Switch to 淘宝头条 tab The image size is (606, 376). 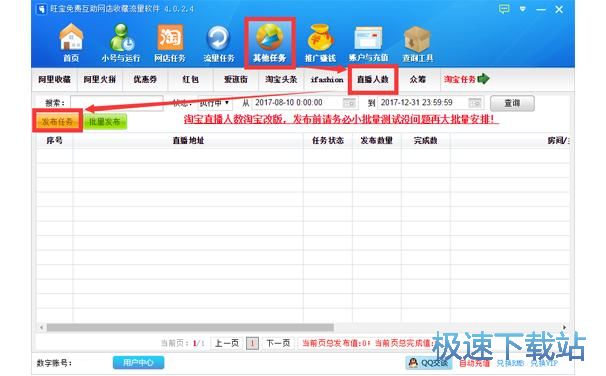click(x=281, y=80)
